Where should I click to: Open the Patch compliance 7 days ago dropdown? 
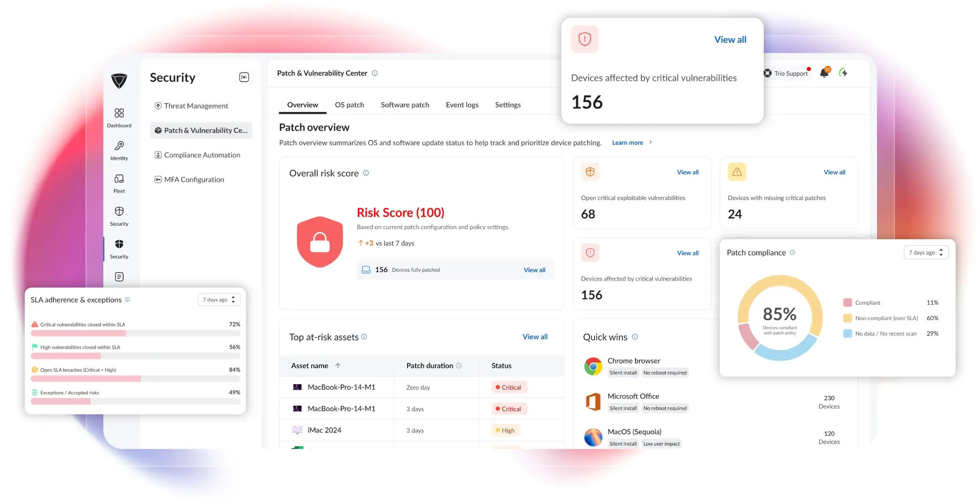(x=926, y=252)
